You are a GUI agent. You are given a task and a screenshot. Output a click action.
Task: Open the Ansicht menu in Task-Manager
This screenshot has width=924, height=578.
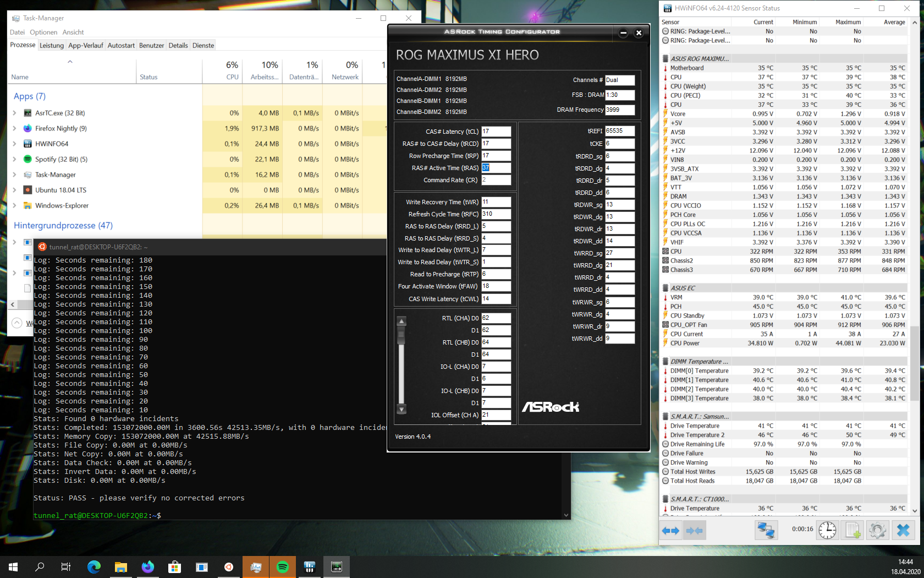click(73, 32)
